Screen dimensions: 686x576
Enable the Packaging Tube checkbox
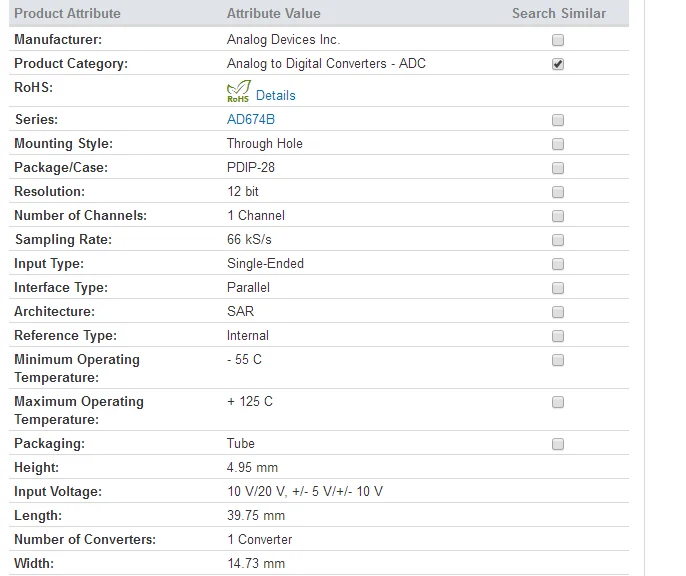coord(558,444)
